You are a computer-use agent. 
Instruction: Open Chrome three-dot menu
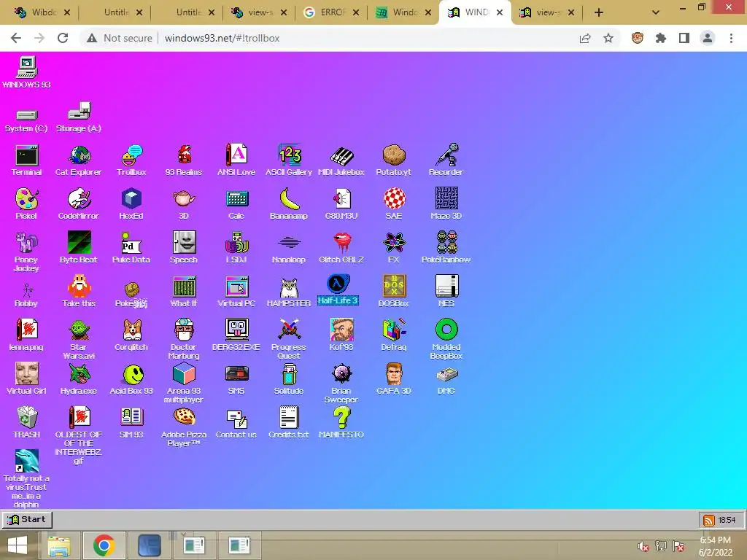click(x=731, y=38)
